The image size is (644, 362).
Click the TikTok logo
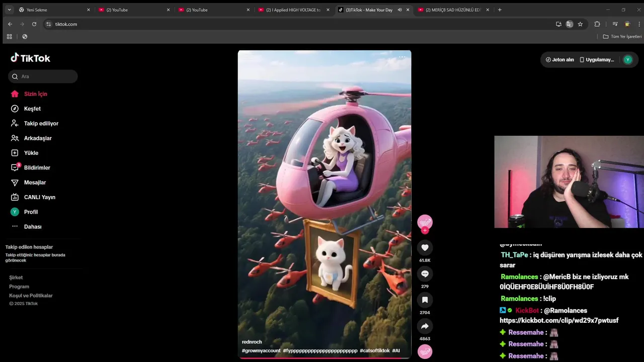pyautogui.click(x=31, y=58)
